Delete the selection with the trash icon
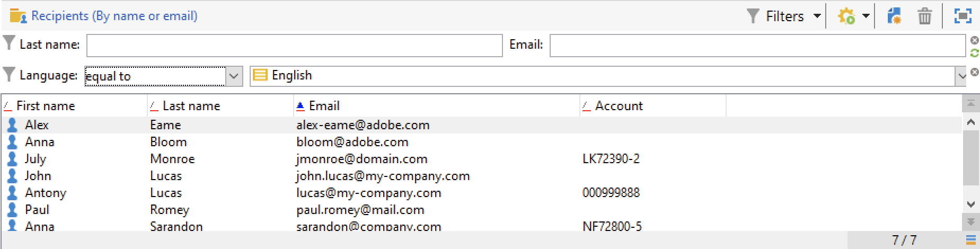 point(924,16)
